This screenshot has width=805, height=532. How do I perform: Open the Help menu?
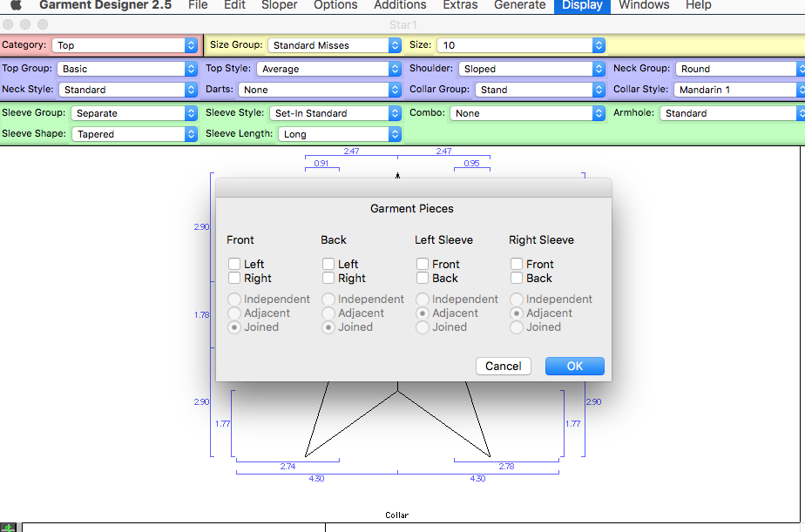698,5
